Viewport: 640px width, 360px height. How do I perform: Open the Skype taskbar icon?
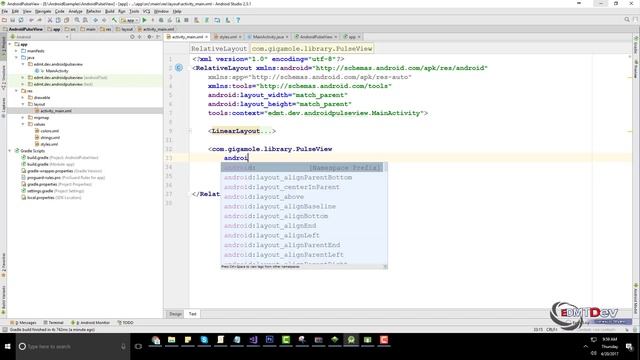(204, 340)
